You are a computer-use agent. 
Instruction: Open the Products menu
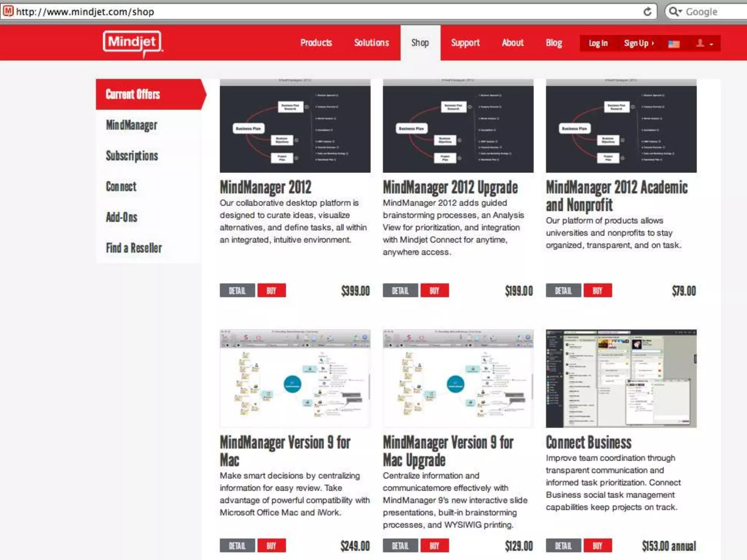[x=316, y=43]
